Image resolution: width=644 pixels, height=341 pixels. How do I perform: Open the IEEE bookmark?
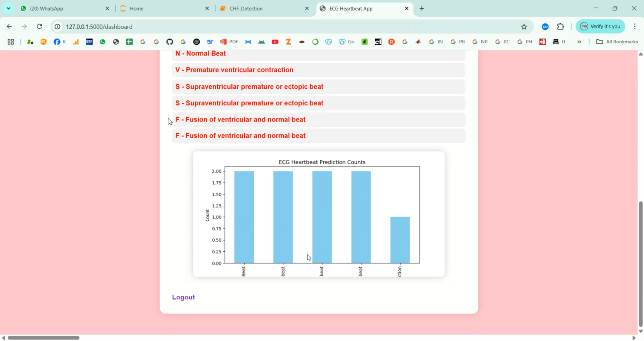tap(89, 42)
